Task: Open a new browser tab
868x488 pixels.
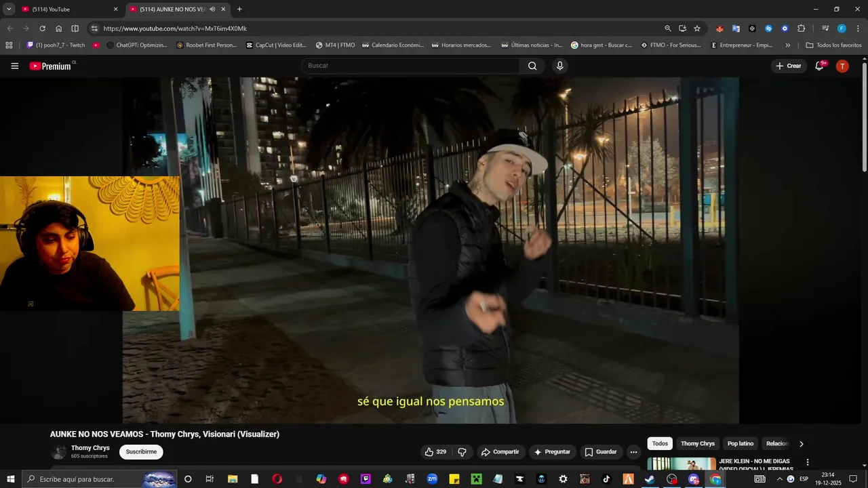Action: (x=239, y=9)
